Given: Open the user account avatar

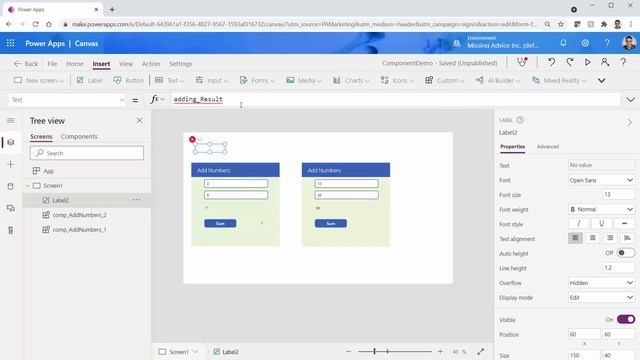Looking at the screenshot, I should 629,43.
